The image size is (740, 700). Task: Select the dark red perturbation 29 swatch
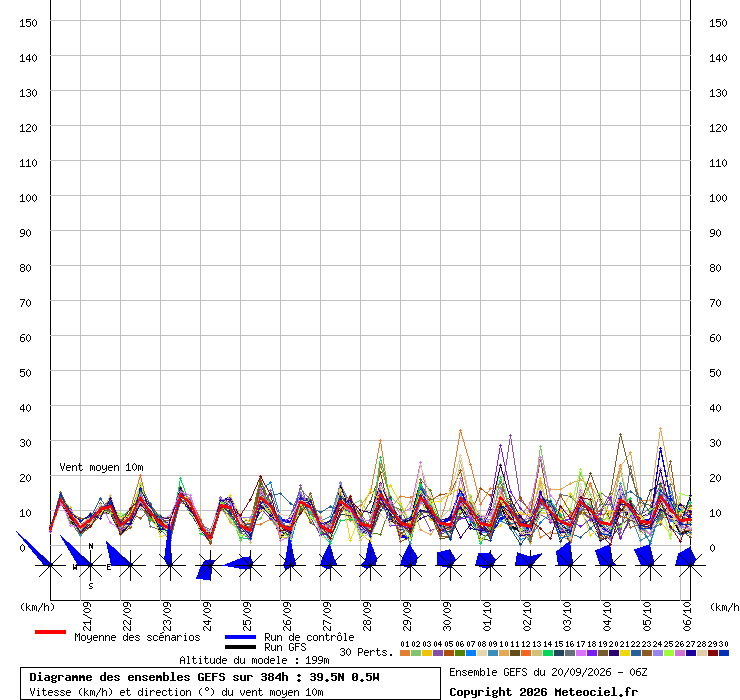coord(713,653)
